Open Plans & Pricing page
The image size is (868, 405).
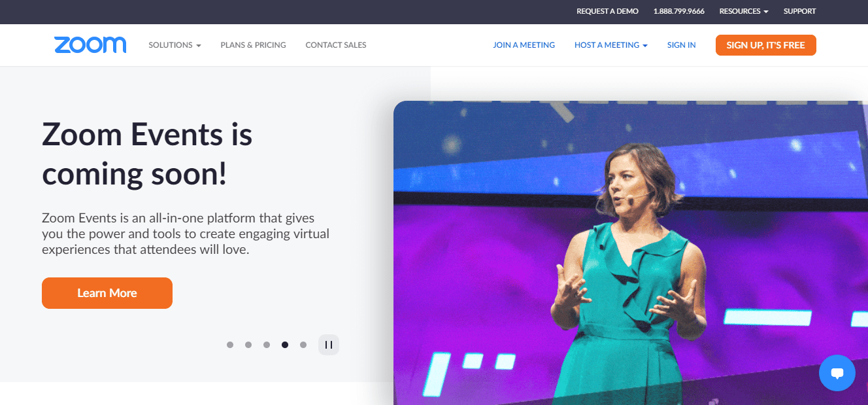coord(254,45)
